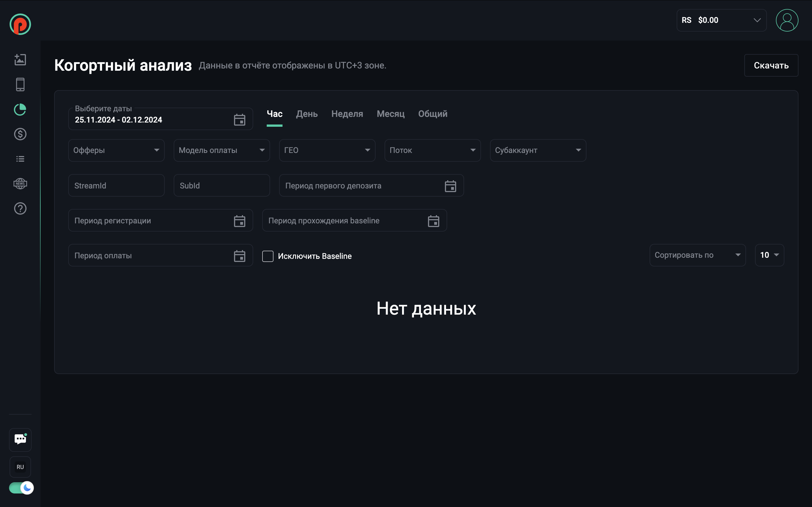This screenshot has width=812, height=507.
Task: Open the ГЕО dropdown
Action: pos(327,150)
